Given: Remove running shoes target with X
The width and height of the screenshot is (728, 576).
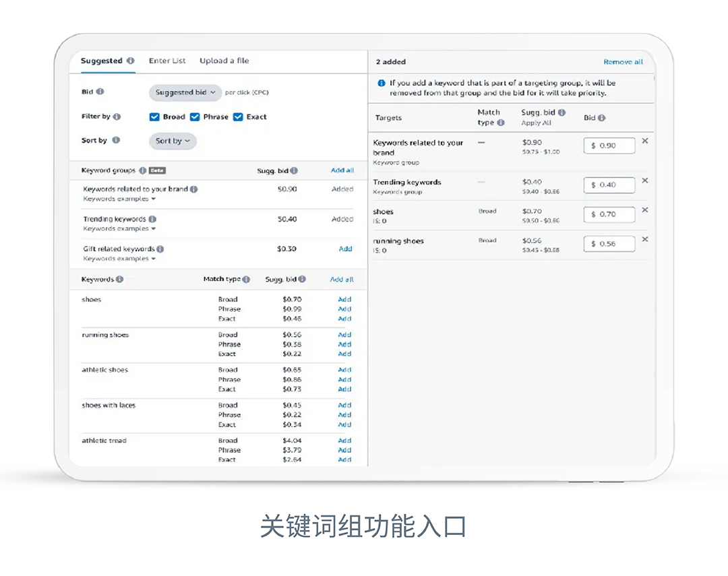Looking at the screenshot, I should pos(645,239).
